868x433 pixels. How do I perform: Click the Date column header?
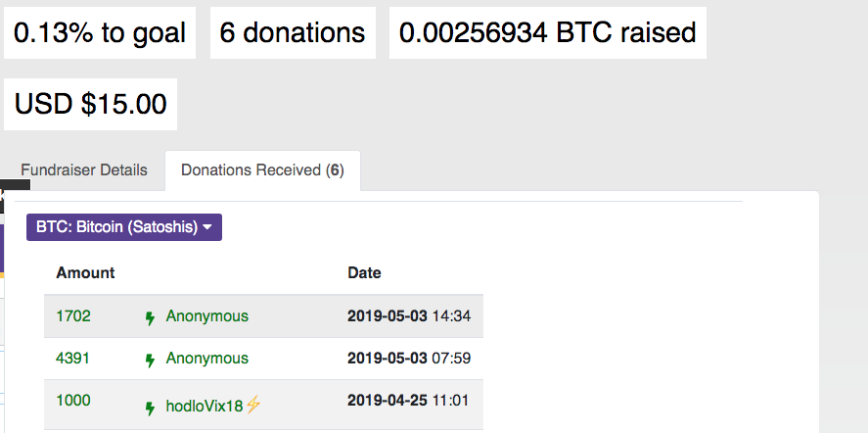click(364, 273)
